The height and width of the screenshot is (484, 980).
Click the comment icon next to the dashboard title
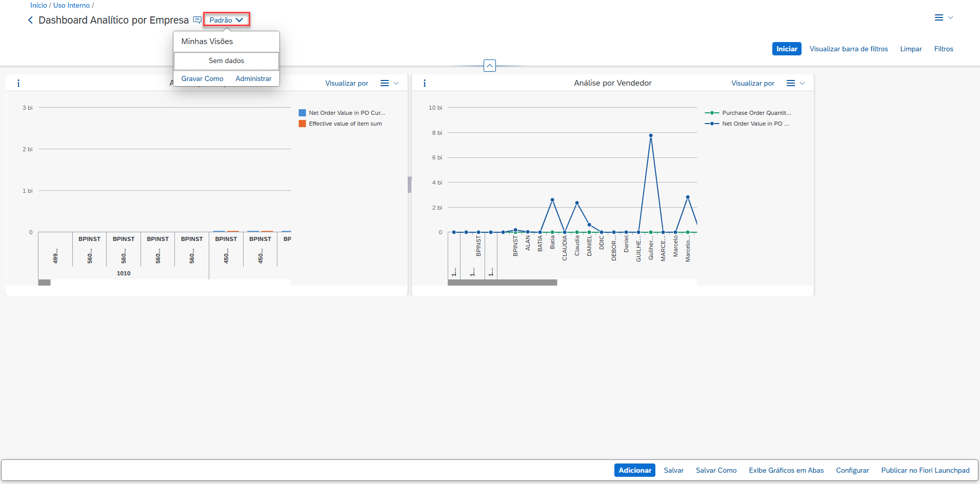point(197,20)
